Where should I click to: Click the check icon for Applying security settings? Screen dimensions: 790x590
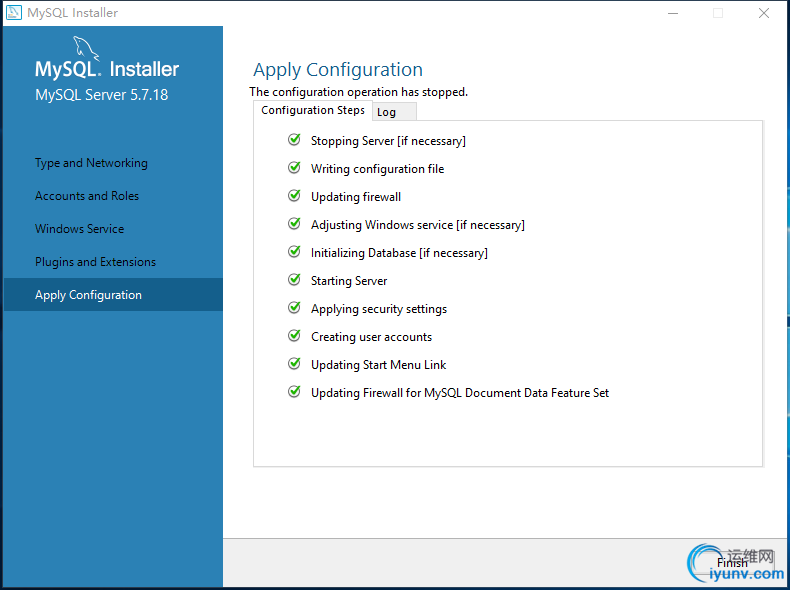294,308
